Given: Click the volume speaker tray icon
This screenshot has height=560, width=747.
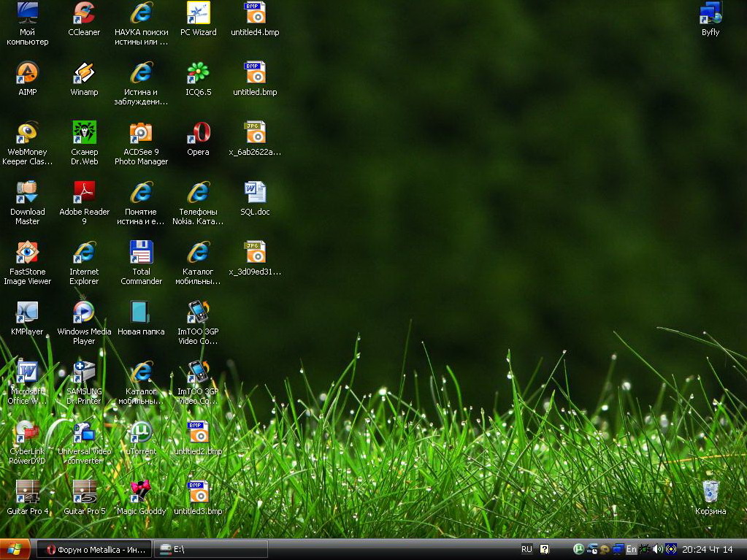Looking at the screenshot, I should pyautogui.click(x=657, y=549).
